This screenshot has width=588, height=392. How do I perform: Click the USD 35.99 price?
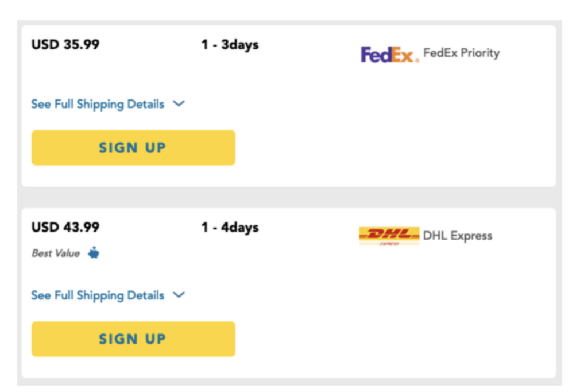[65, 44]
